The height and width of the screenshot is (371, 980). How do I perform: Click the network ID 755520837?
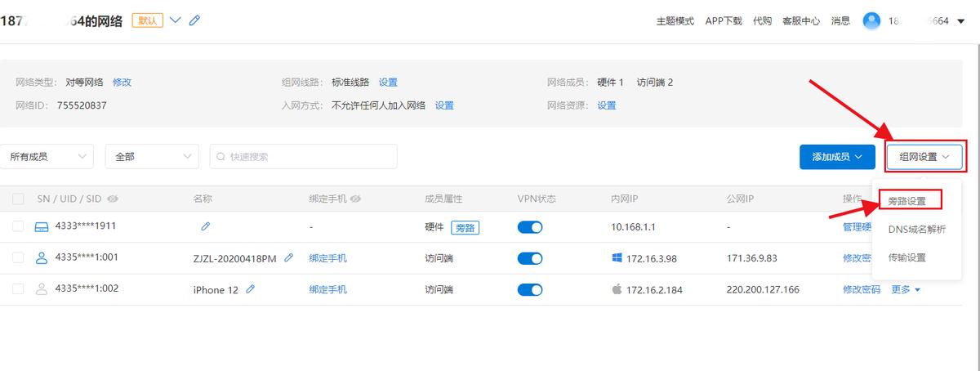(x=82, y=105)
